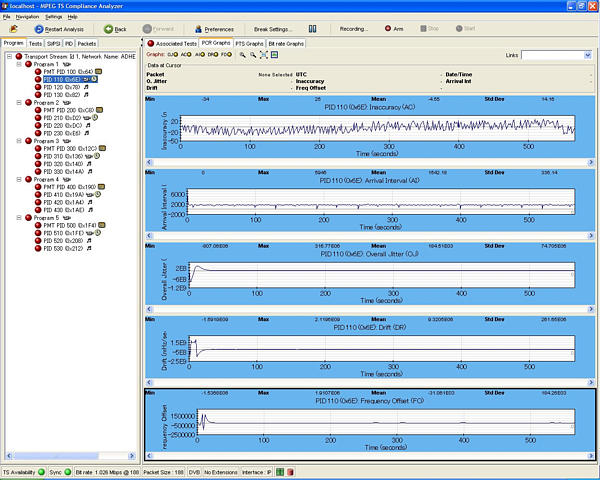Image resolution: width=600 pixels, height=480 pixels.
Task: Switch to the PTS Graphs tab
Action: pos(248,44)
